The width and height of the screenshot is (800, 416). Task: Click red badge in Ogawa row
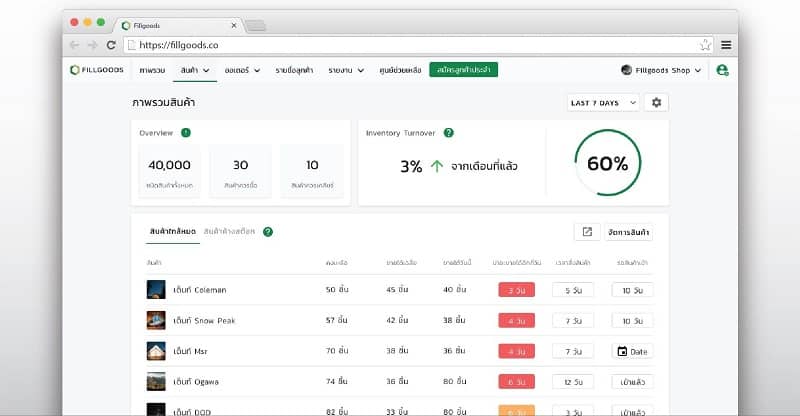pyautogui.click(x=516, y=382)
